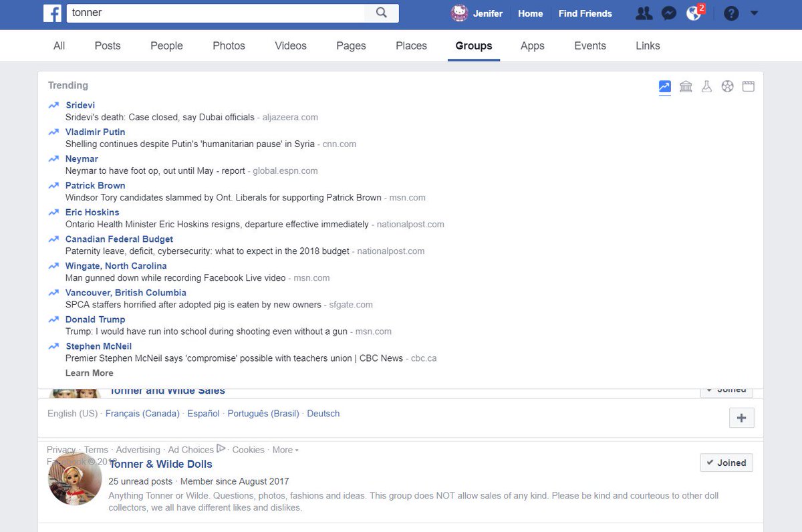Go to Home in top bar

pyautogui.click(x=530, y=13)
